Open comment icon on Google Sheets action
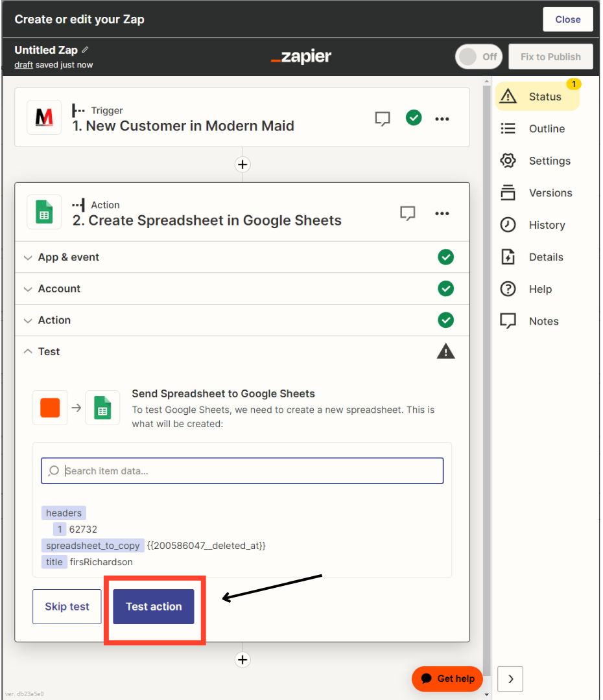 (x=407, y=213)
